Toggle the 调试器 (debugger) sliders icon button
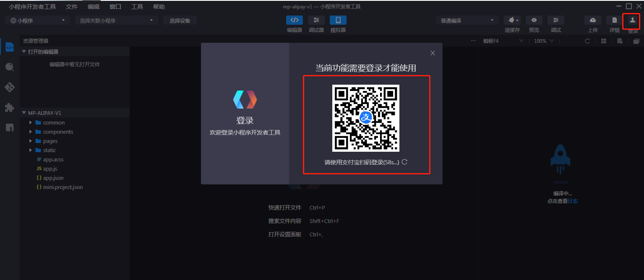644x280 pixels. click(x=316, y=20)
